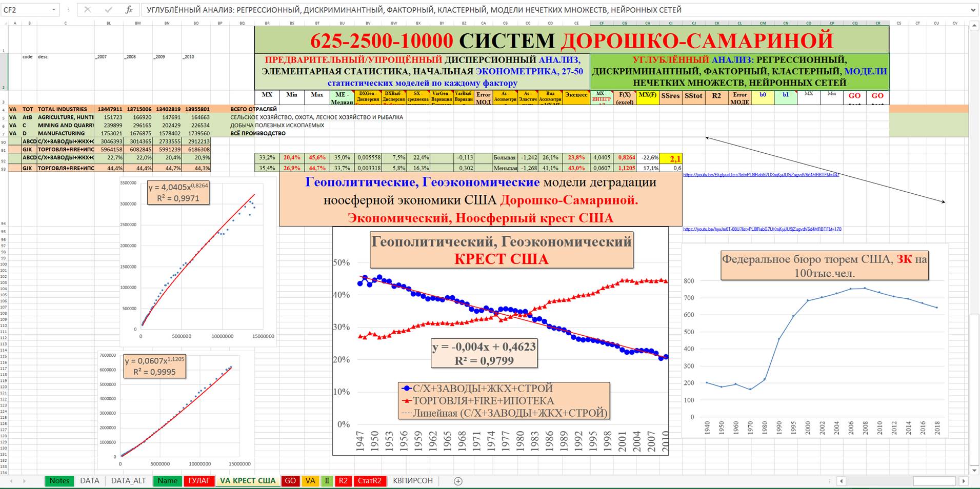
Task: Click the Enter checkmark in formula bar
Action: [108, 10]
